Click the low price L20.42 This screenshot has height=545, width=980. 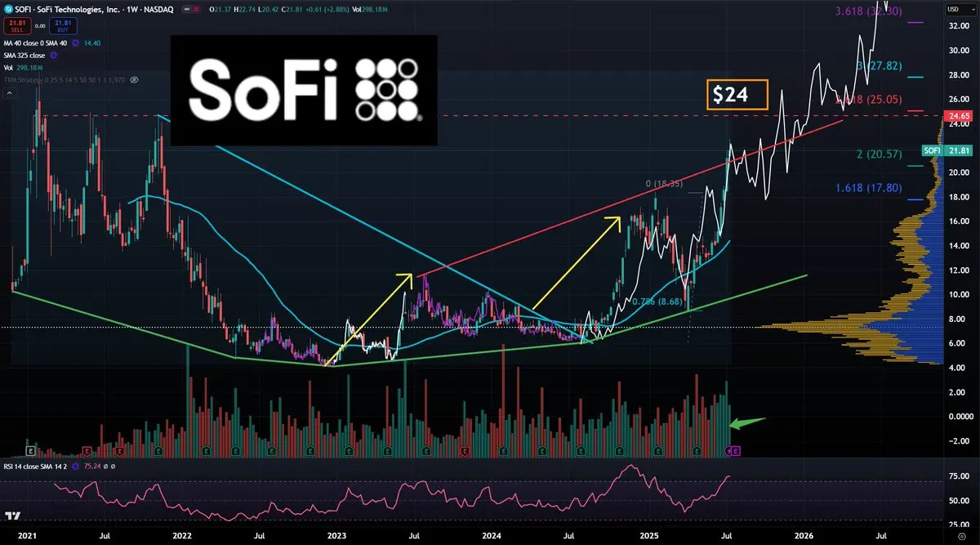point(269,9)
